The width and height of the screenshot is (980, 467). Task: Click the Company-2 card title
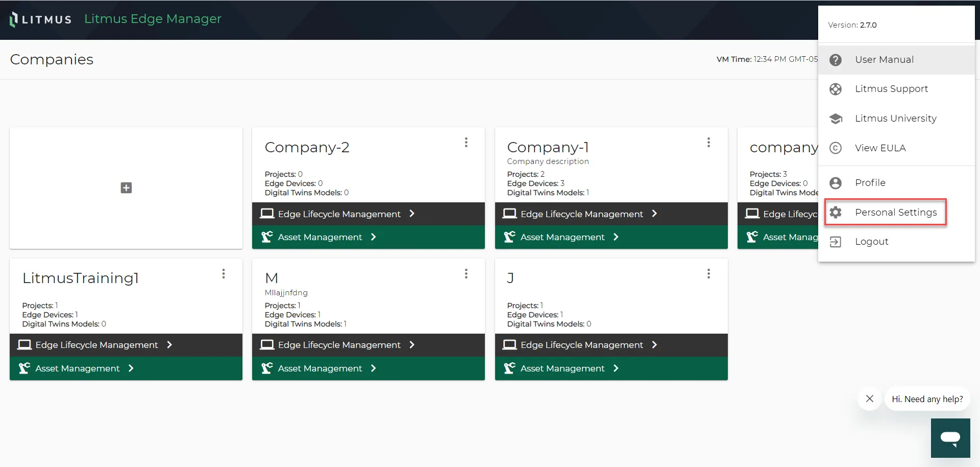[307, 147]
